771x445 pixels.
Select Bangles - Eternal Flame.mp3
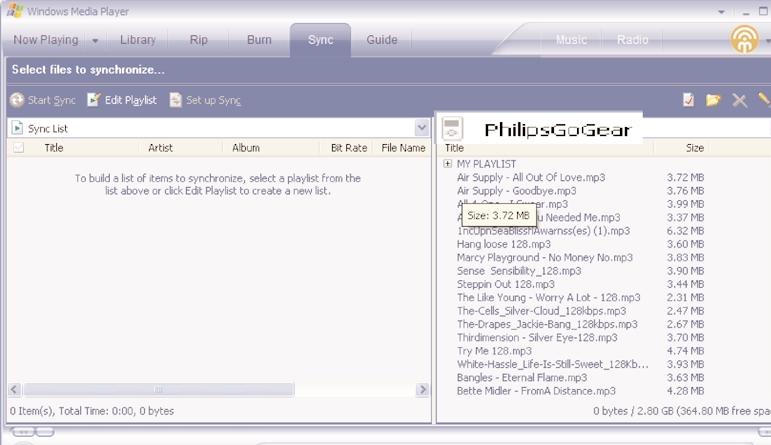(522, 378)
